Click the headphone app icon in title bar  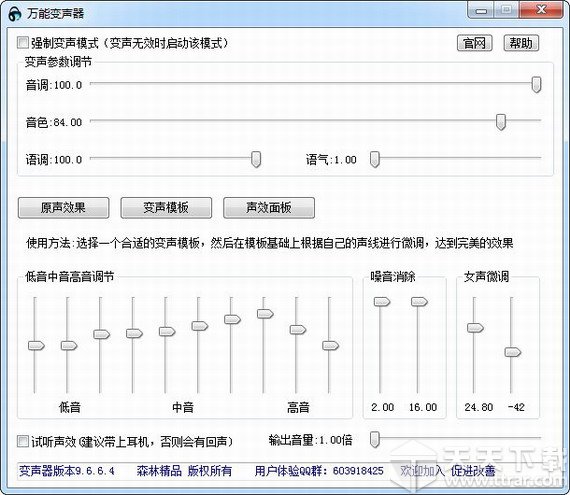coord(15,14)
